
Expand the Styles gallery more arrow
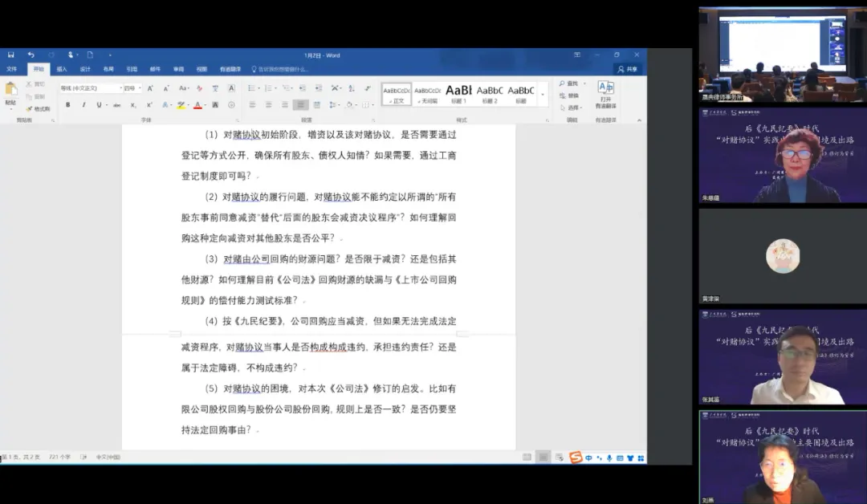[543, 95]
